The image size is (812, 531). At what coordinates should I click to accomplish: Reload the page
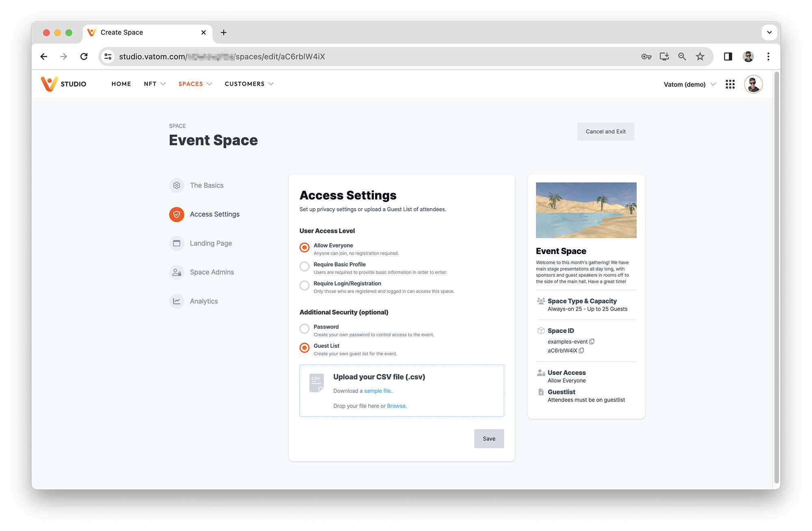coord(84,56)
